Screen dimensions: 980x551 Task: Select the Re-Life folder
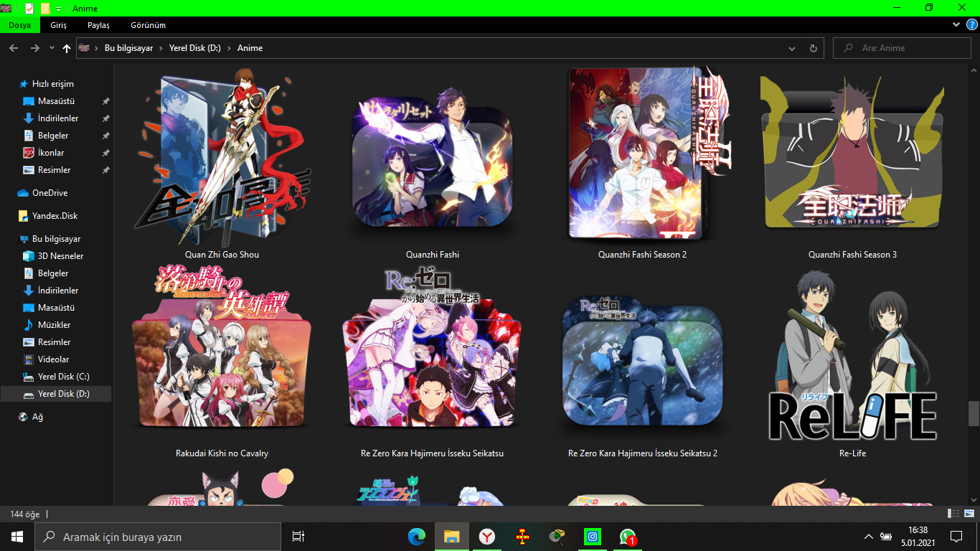(x=852, y=362)
